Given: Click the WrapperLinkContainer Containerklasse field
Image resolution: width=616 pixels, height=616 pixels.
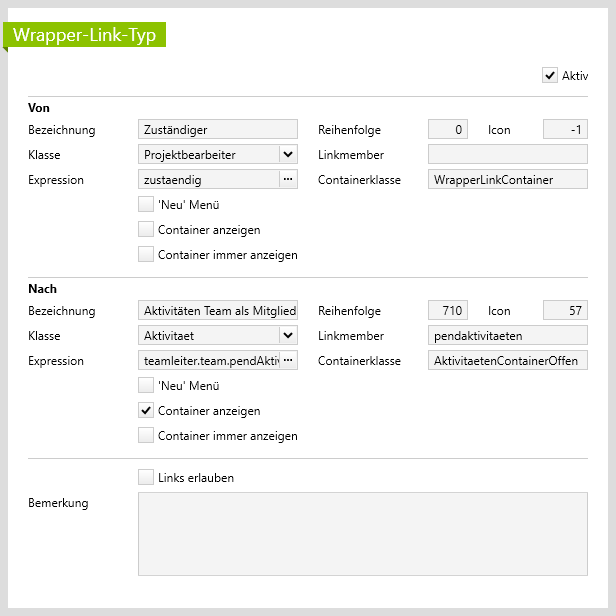Looking at the screenshot, I should point(507,180).
